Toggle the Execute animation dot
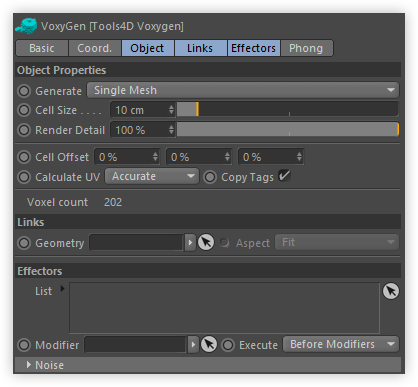Screen dimensions: 418x387 [228, 345]
